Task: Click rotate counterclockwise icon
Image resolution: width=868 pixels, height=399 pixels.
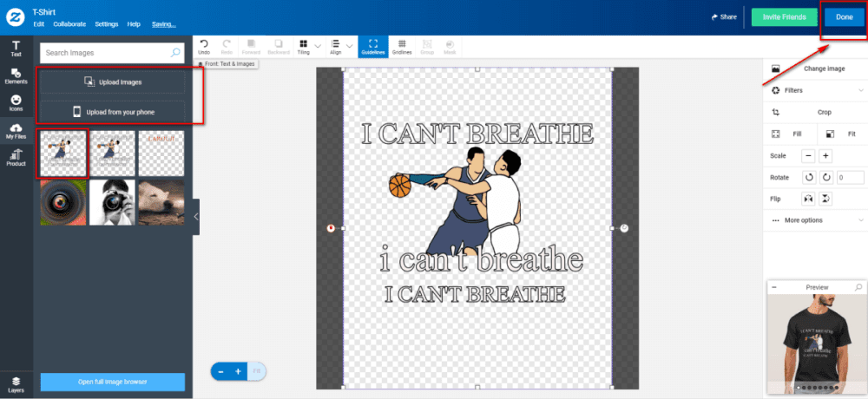Action: tap(808, 177)
